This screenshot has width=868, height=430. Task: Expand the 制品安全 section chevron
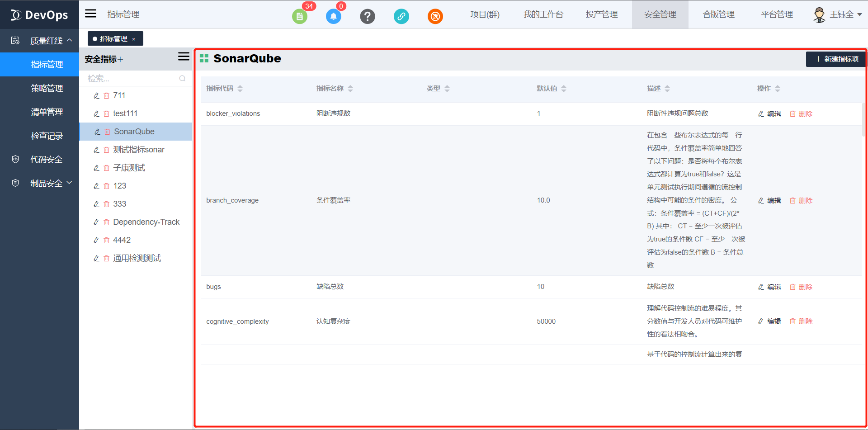(69, 183)
